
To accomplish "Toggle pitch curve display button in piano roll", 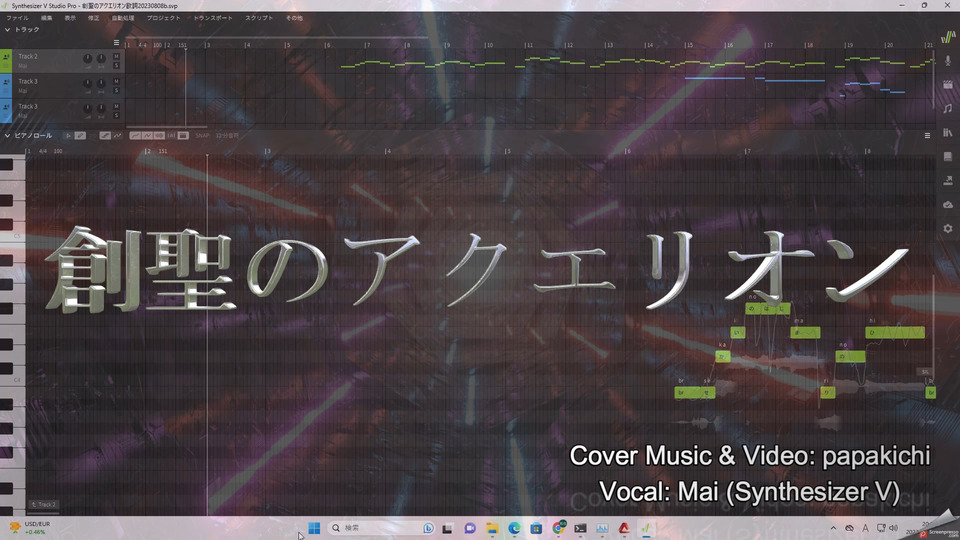I will pyautogui.click(x=135, y=135).
